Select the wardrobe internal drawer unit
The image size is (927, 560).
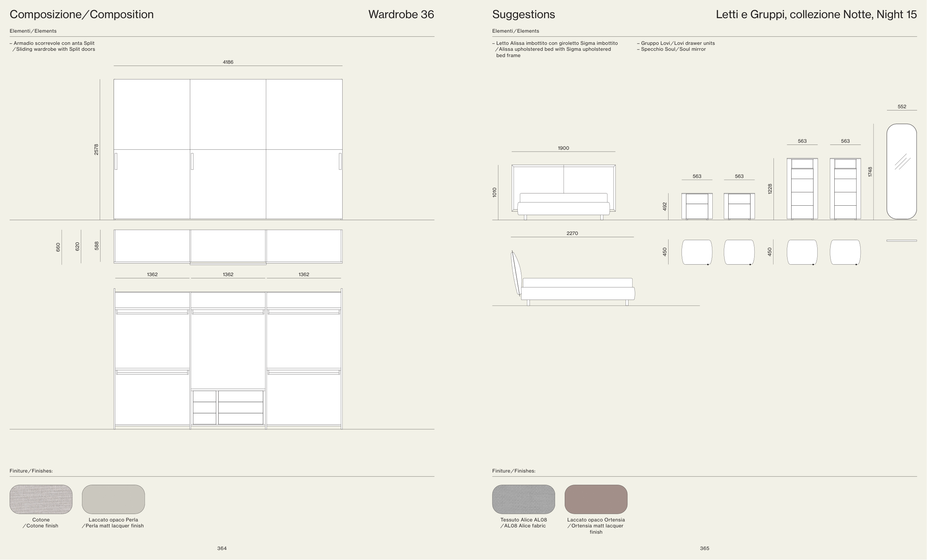[x=228, y=408]
